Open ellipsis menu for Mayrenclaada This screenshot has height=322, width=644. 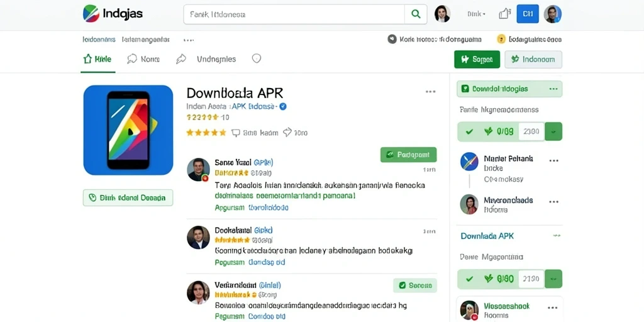click(x=553, y=202)
